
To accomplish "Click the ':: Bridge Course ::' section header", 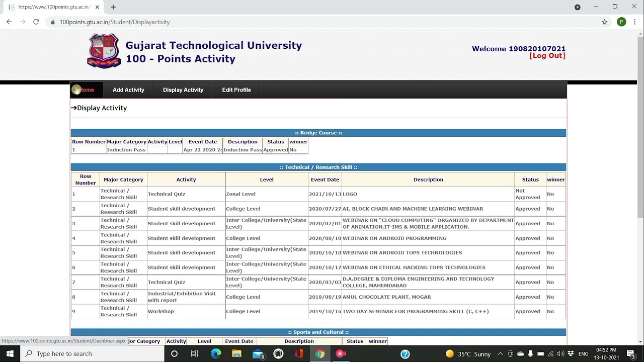I will [318, 133].
